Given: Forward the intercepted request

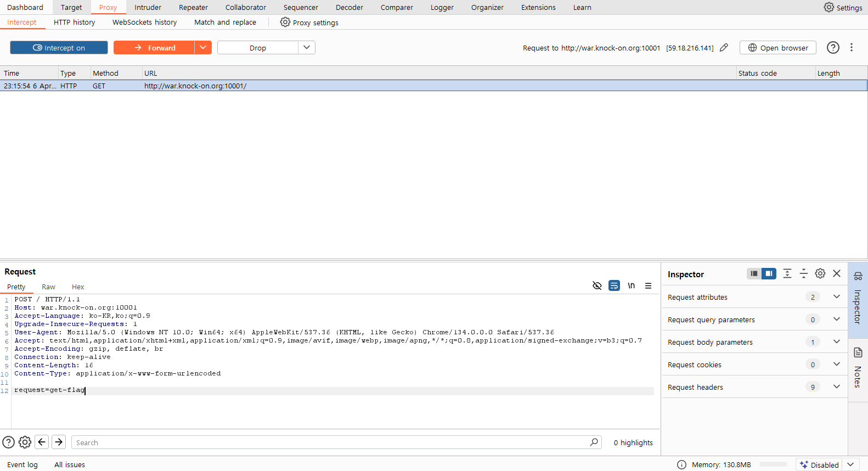Looking at the screenshot, I should [x=154, y=48].
